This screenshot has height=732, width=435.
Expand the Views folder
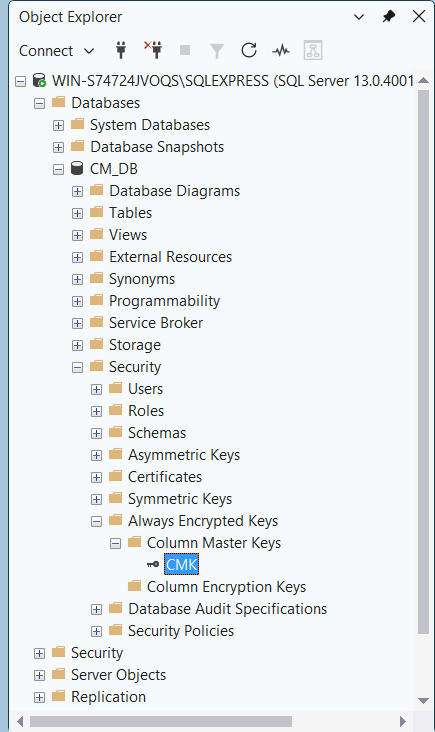[x=77, y=235]
